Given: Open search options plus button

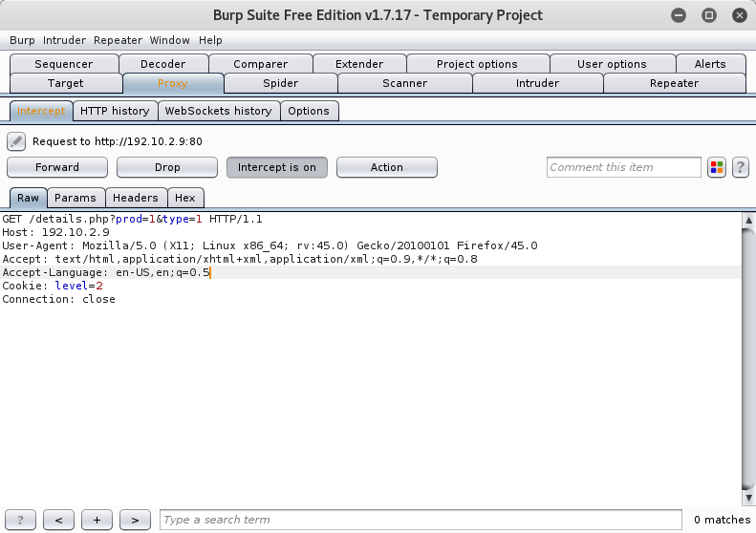Looking at the screenshot, I should [x=97, y=520].
